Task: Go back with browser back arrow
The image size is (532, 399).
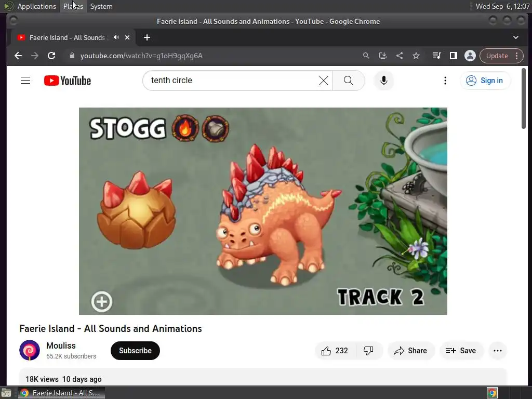Action: pos(18,56)
